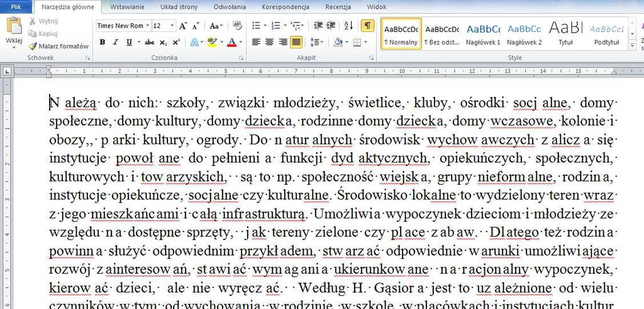Screen dimensions: 644x309
Task: Apply the Tytuł style
Action: (x=565, y=34)
